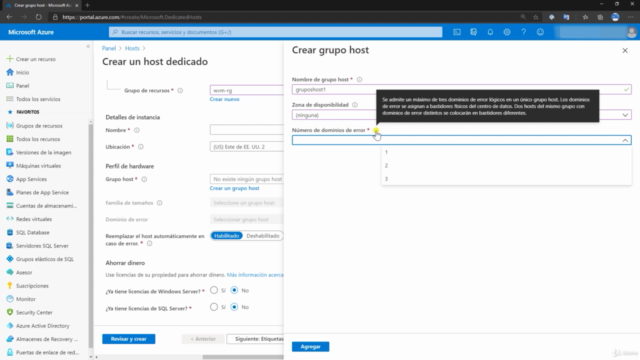Click the sidebar vertical scrollbar
Screen dimensions: 640x360
[x=91, y=235]
